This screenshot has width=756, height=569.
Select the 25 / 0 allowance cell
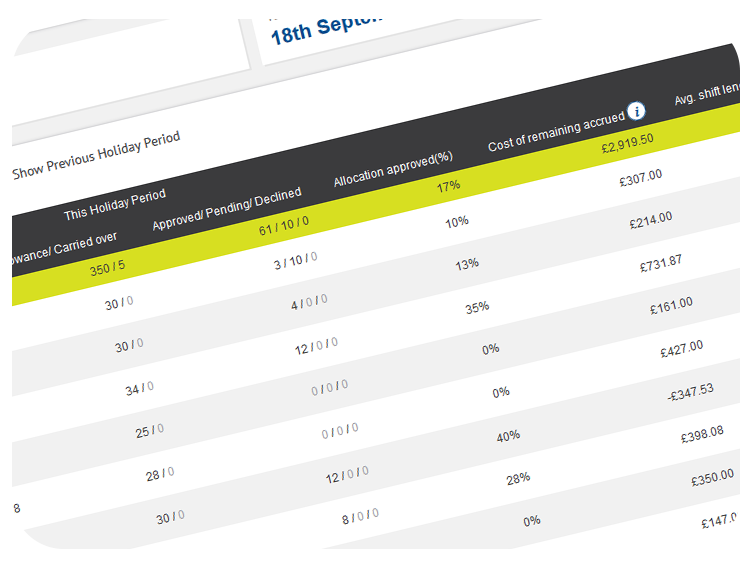click(149, 430)
